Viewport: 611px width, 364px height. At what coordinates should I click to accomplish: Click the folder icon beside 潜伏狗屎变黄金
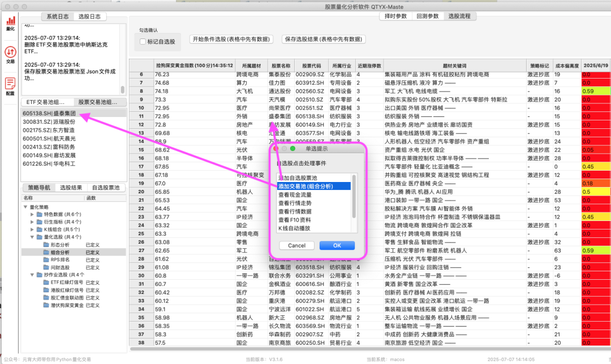pos(46,305)
